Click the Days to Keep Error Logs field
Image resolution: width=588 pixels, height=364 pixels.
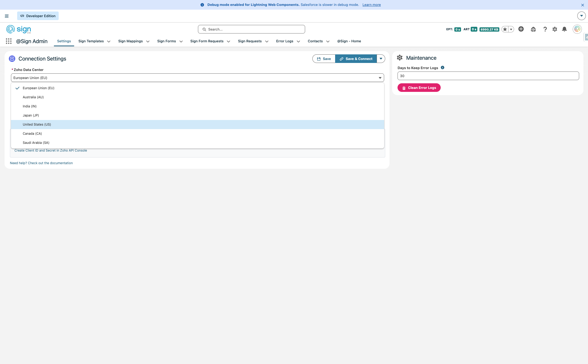click(488, 76)
